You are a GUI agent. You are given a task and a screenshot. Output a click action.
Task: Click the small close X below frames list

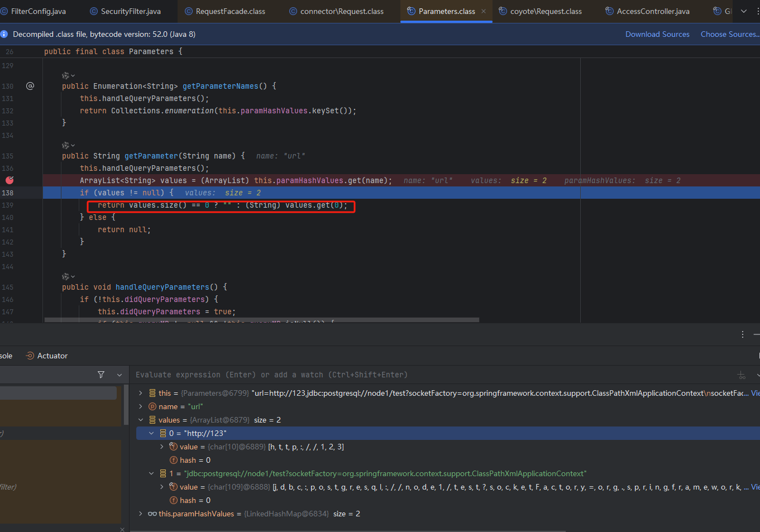tap(122, 529)
